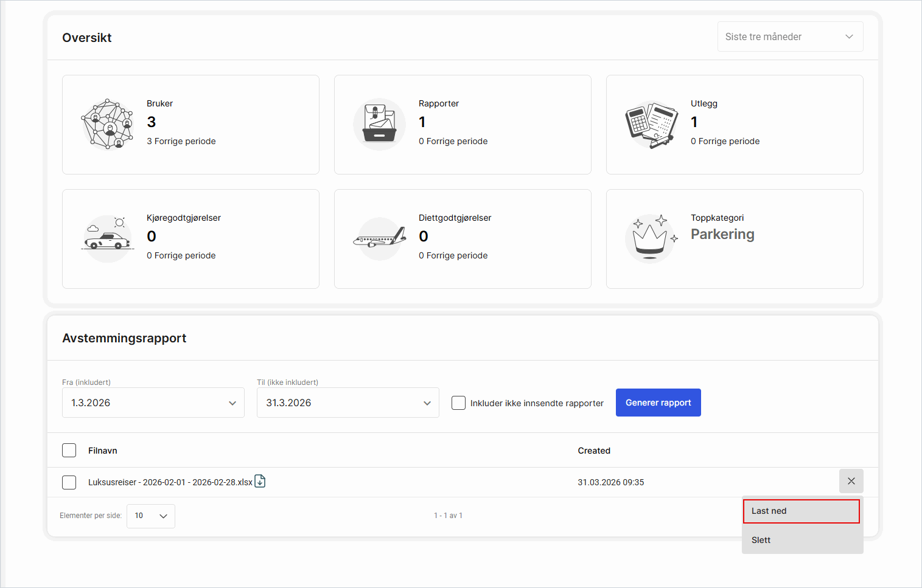Open the Siste tre måneder period dropdown
Image resolution: width=922 pixels, height=588 pixels.
790,36
